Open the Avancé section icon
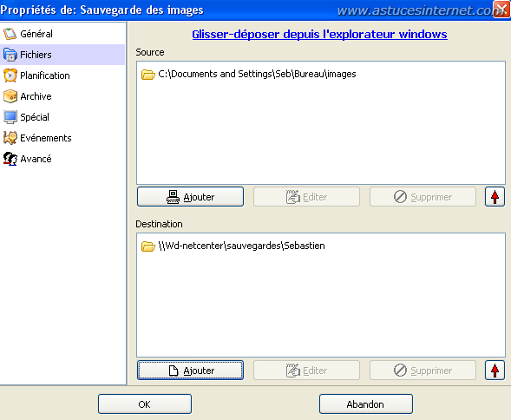 click(10, 159)
